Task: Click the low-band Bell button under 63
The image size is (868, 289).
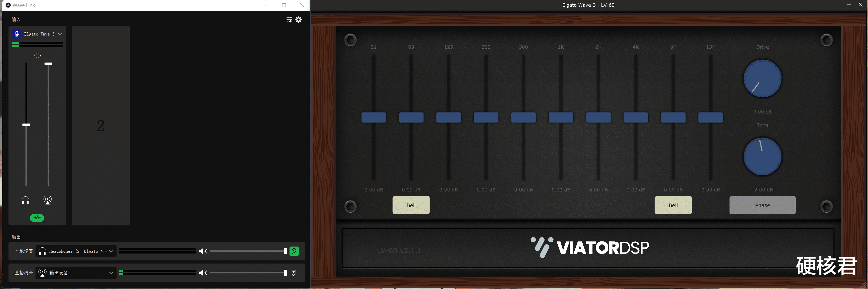Action: [x=411, y=205]
